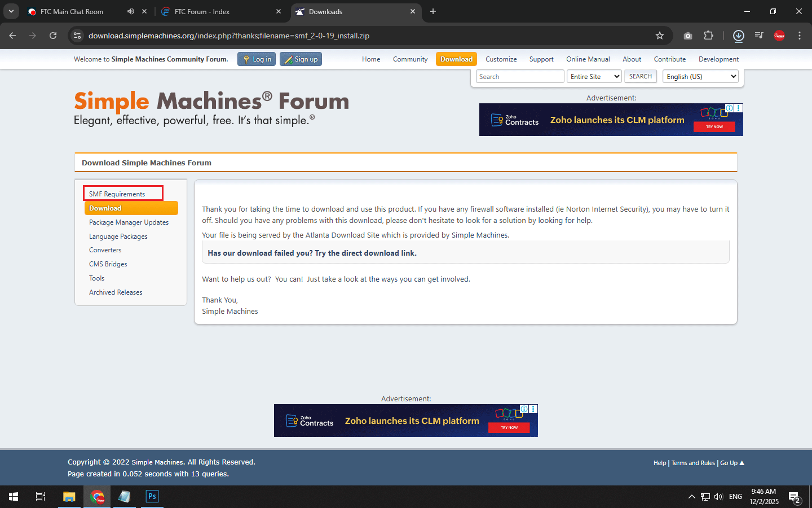Screen dimensions: 812x508
Task: Click the Search input field
Action: tap(519, 77)
